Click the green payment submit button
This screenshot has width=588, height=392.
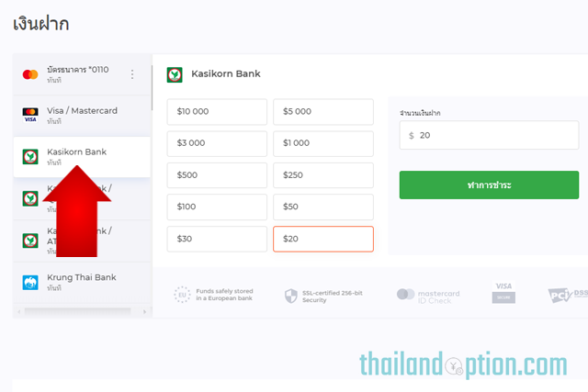tap(489, 185)
